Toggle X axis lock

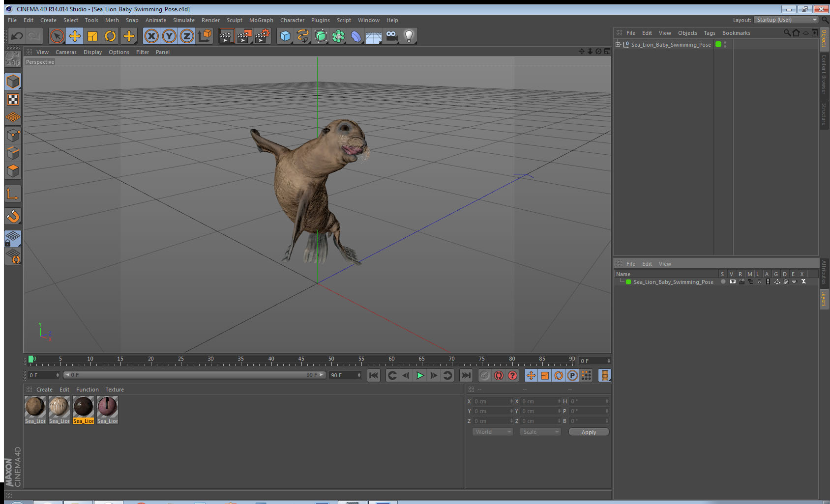pos(151,36)
